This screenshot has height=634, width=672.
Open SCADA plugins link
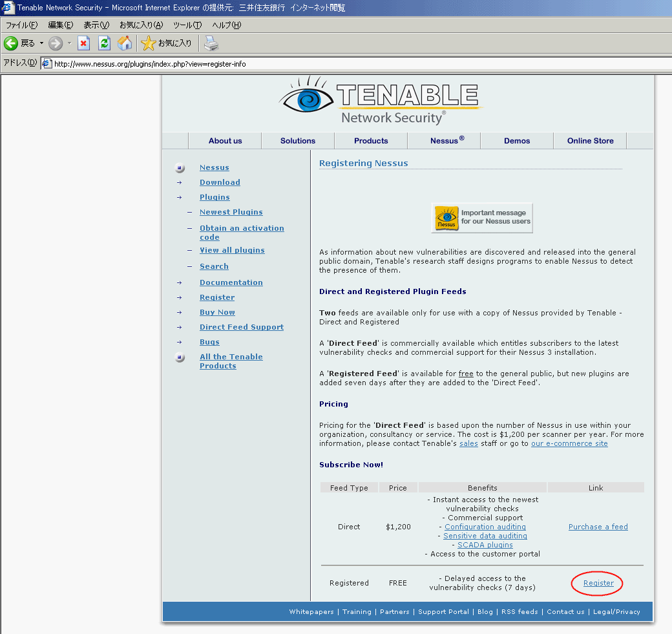[485, 544]
